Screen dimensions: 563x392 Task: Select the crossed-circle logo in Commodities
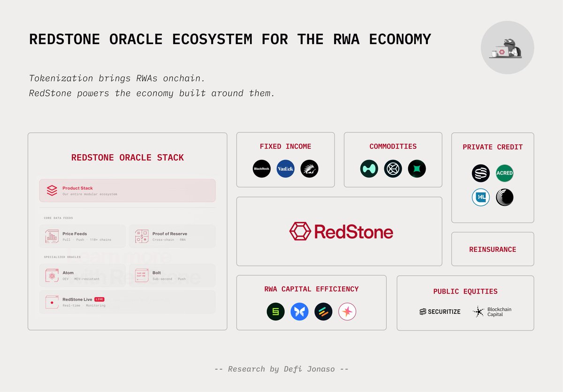(393, 169)
